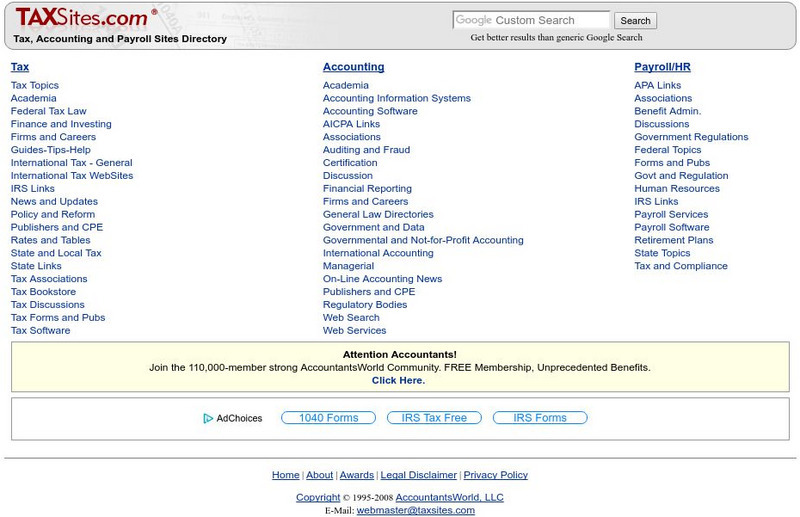The image size is (800, 517).
Task: Click the TAXSites.com logo
Action: [86, 18]
